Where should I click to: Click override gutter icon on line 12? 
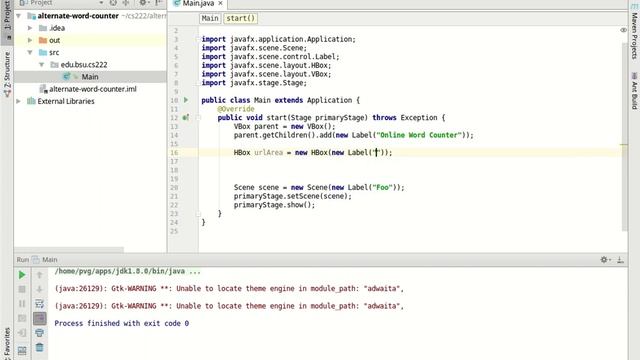click(186, 118)
